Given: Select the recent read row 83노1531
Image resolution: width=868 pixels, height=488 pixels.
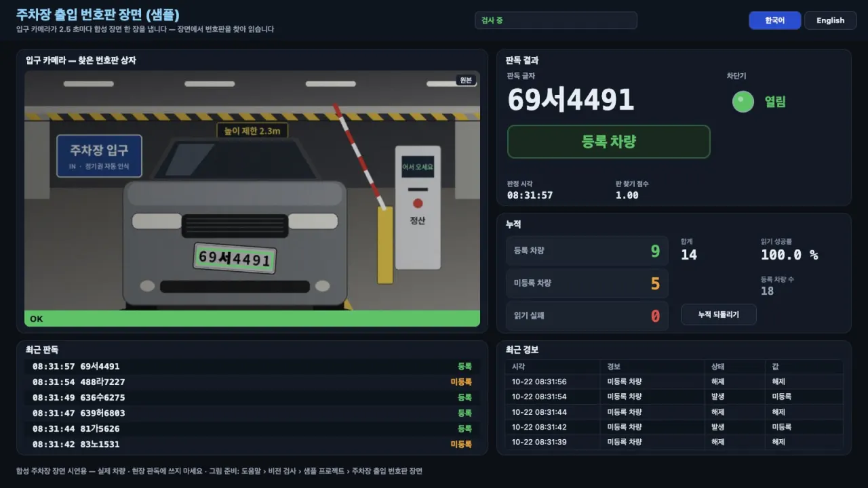Looking at the screenshot, I should (252, 445).
